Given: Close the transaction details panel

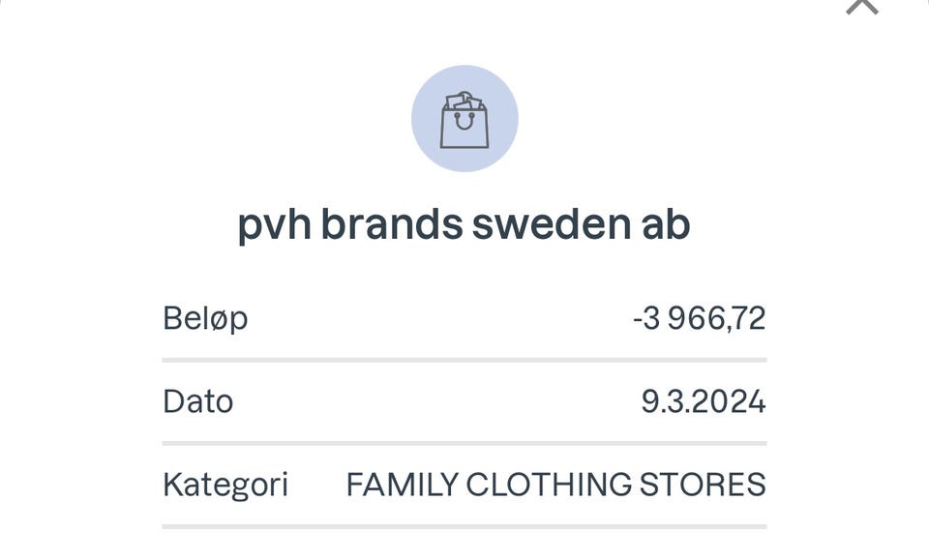Looking at the screenshot, I should 861,5.
